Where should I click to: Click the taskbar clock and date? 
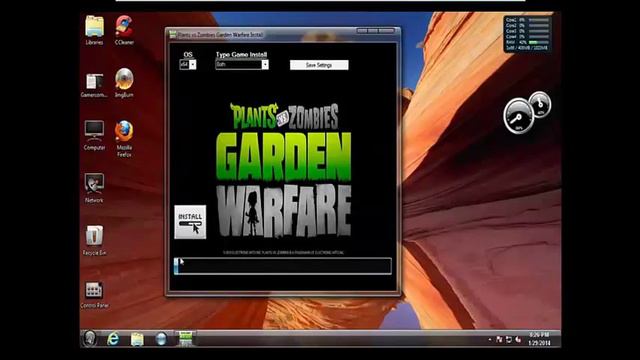point(539,339)
